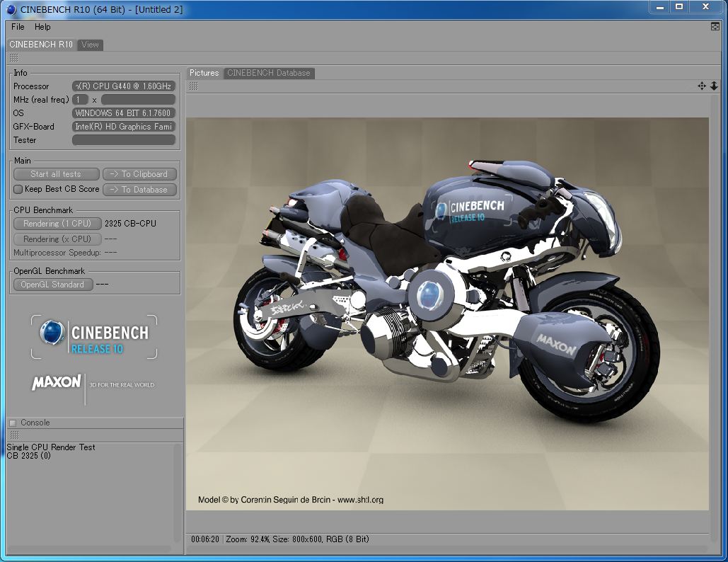Screen dimensions: 728x562
Task: Copy results with To Clipboard button
Action: click(x=139, y=174)
